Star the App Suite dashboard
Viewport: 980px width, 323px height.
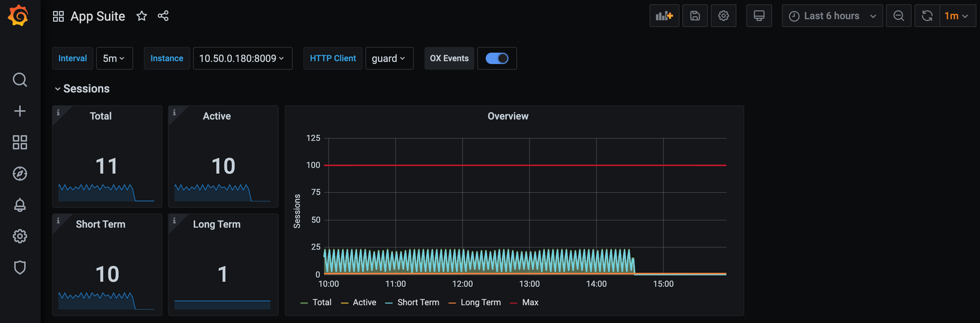[141, 16]
